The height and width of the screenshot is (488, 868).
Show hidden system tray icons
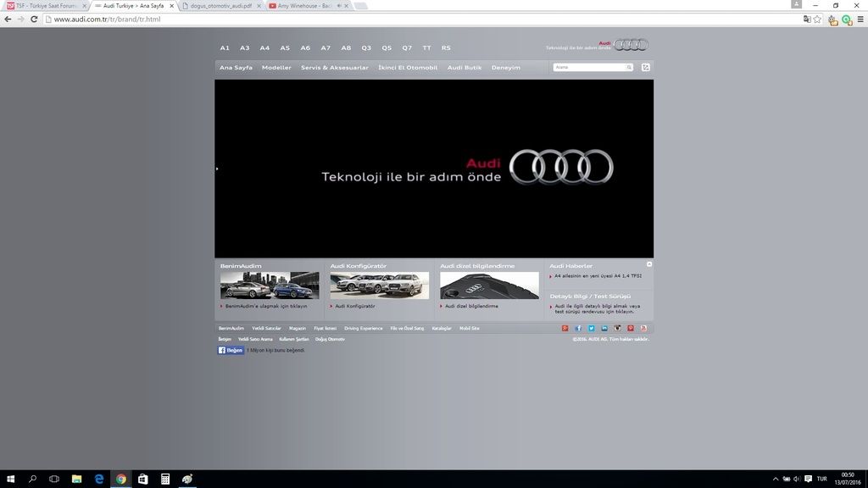pos(775,480)
